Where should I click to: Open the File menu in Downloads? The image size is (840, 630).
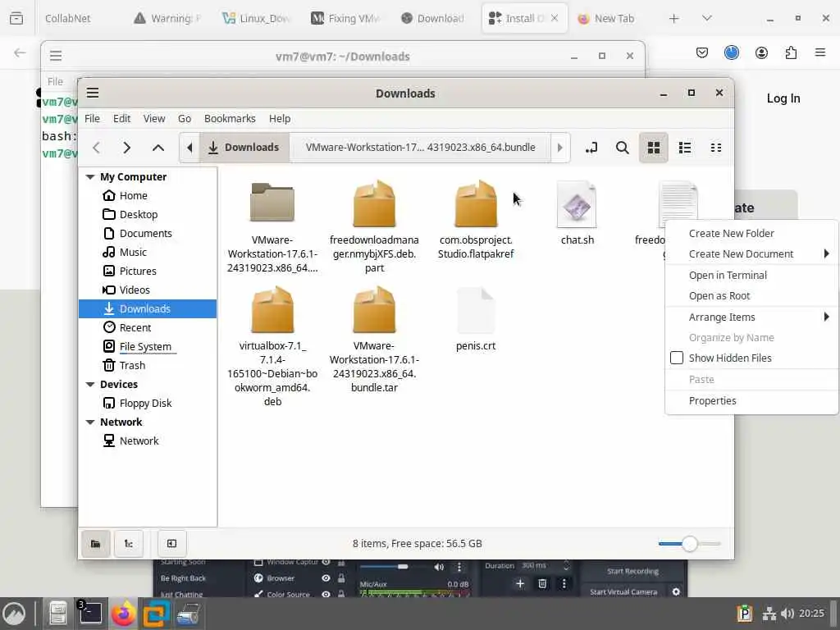(92, 118)
